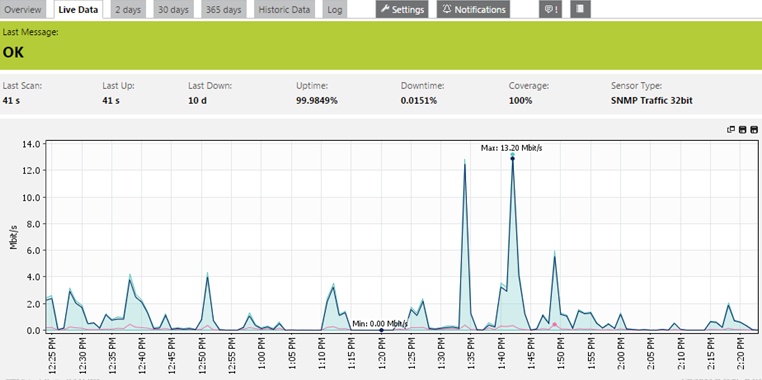
Task: Open the graph in a new window icon
Action: click(x=730, y=130)
